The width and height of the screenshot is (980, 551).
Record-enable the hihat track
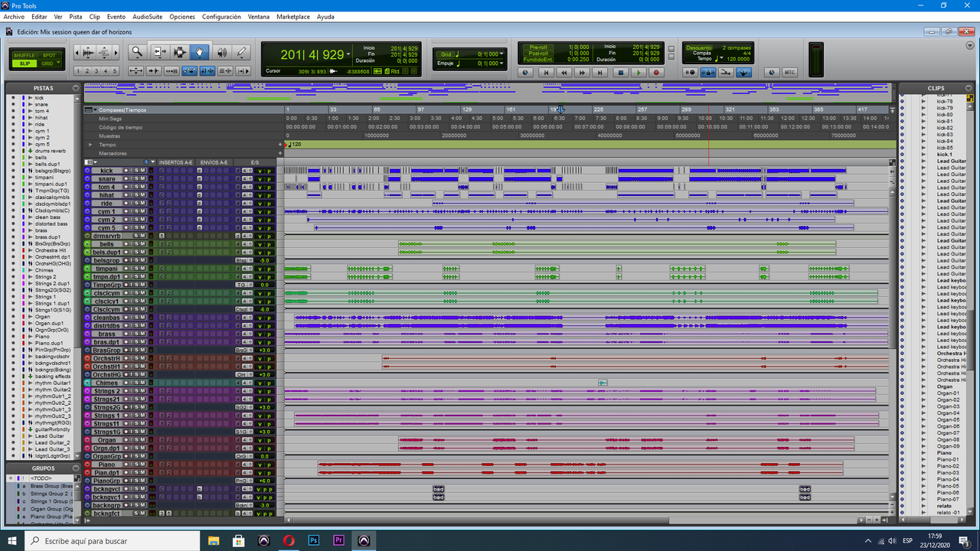point(127,195)
